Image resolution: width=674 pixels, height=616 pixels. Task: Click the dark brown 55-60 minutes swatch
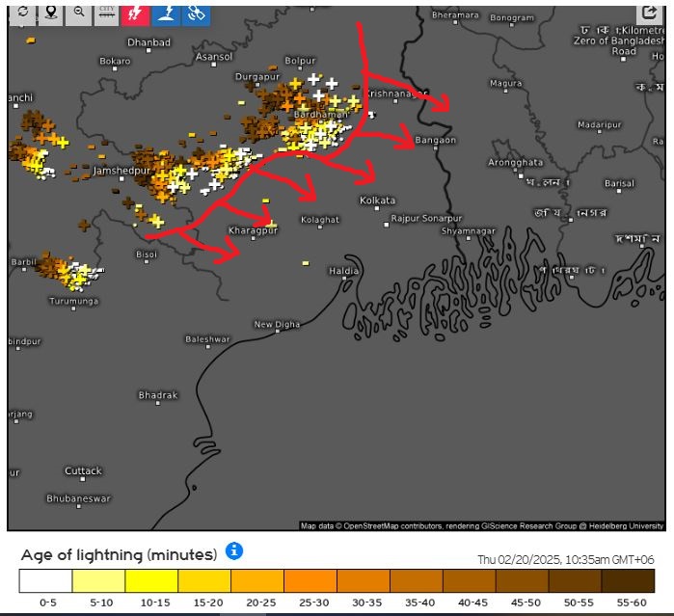pos(628,581)
